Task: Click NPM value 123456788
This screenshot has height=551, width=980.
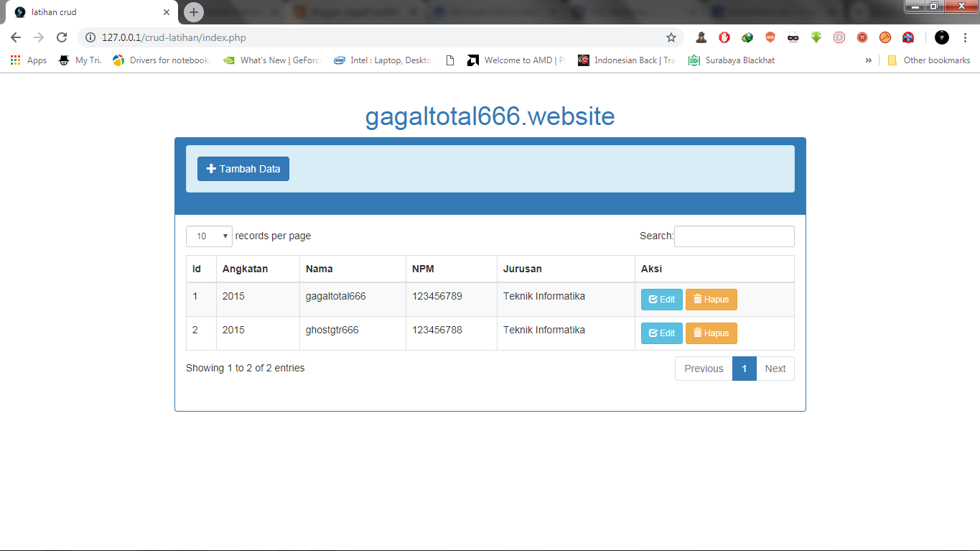Action: (437, 330)
